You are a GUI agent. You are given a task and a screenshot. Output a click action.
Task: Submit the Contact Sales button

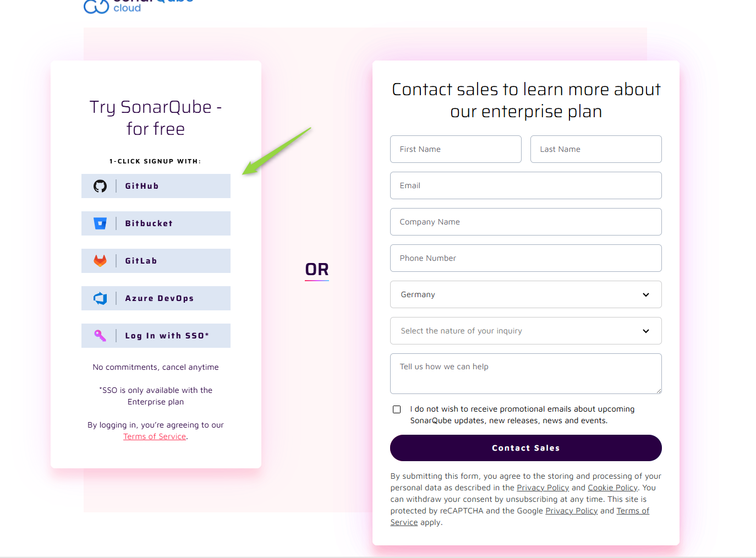click(526, 448)
